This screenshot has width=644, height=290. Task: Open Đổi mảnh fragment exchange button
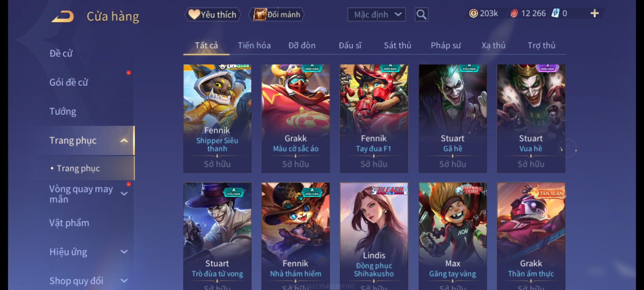click(276, 15)
